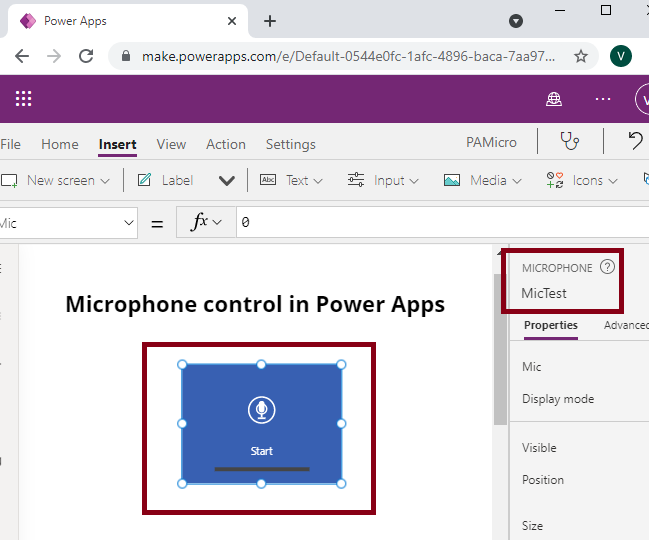This screenshot has width=649, height=543.
Task: Open the Settings ribbon tab
Action: point(291,144)
